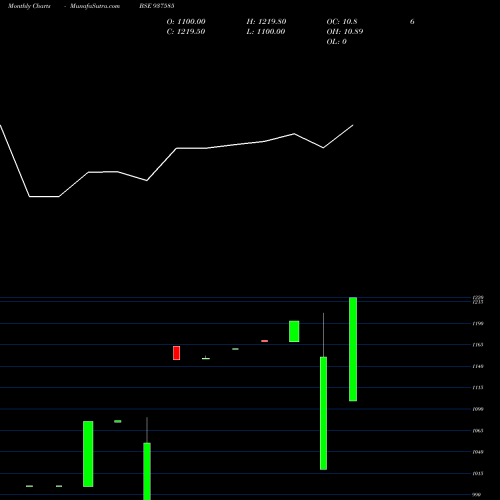Select the OH: 10.89 reading
The image size is (500, 500).
345,32
